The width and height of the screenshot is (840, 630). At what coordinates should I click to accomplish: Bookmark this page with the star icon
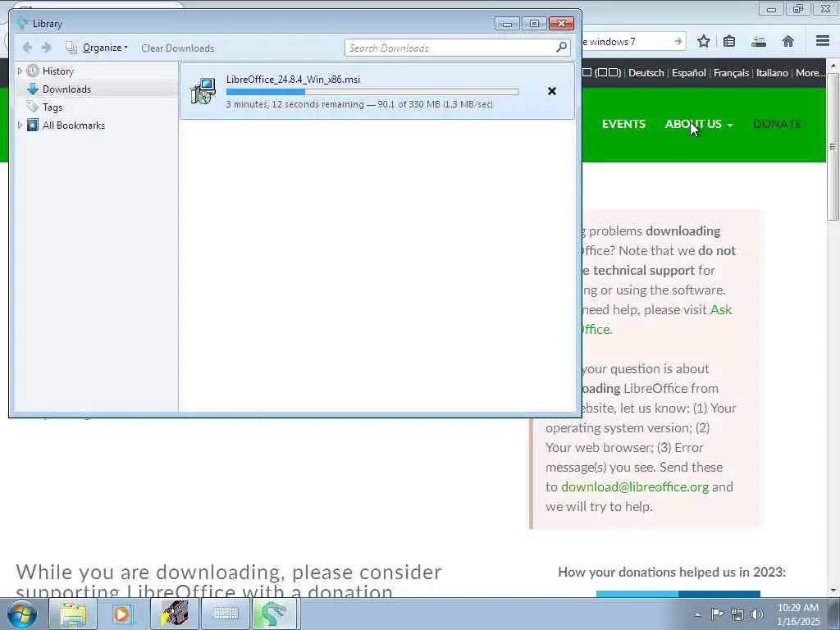(703, 41)
